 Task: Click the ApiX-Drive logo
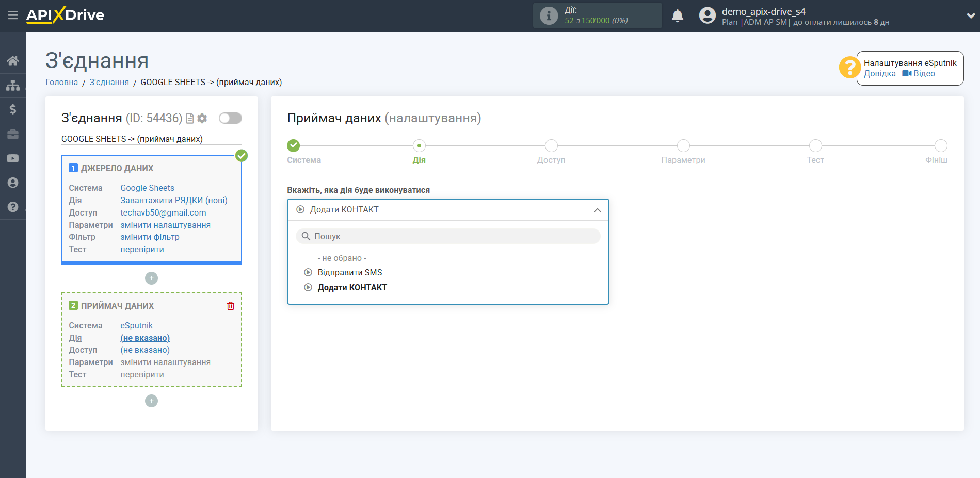[65, 15]
